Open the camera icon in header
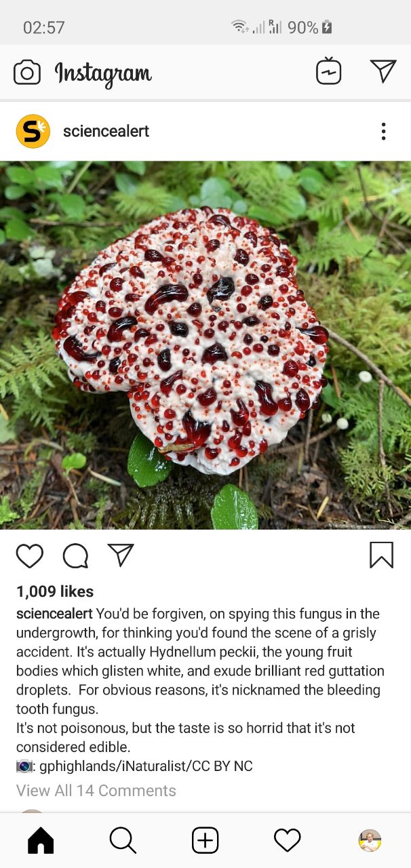The image size is (411, 868). tap(27, 73)
